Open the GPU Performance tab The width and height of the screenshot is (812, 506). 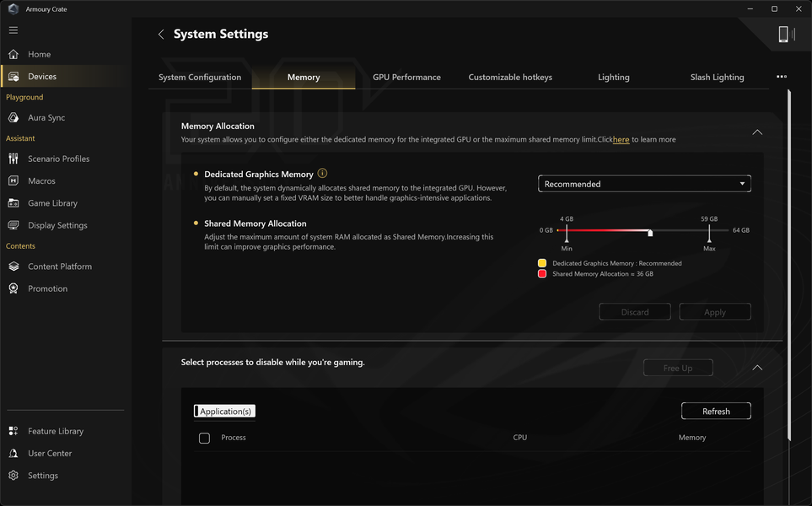pos(406,78)
